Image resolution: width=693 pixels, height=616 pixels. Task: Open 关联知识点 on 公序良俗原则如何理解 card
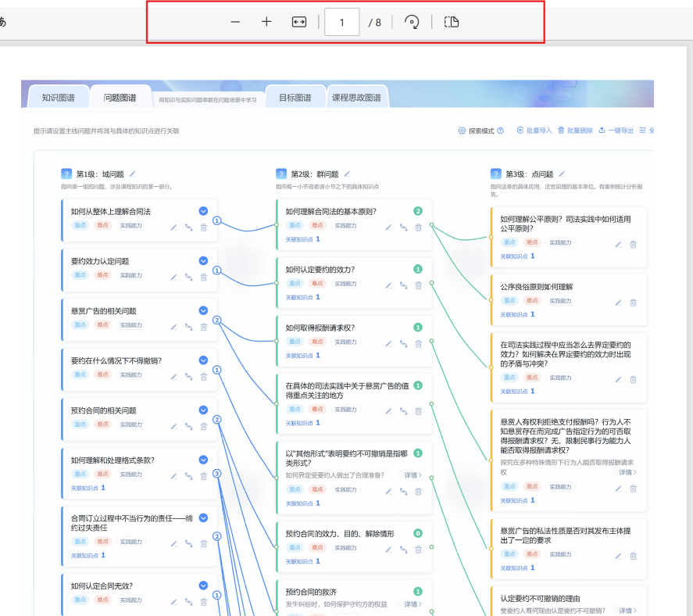click(517, 314)
